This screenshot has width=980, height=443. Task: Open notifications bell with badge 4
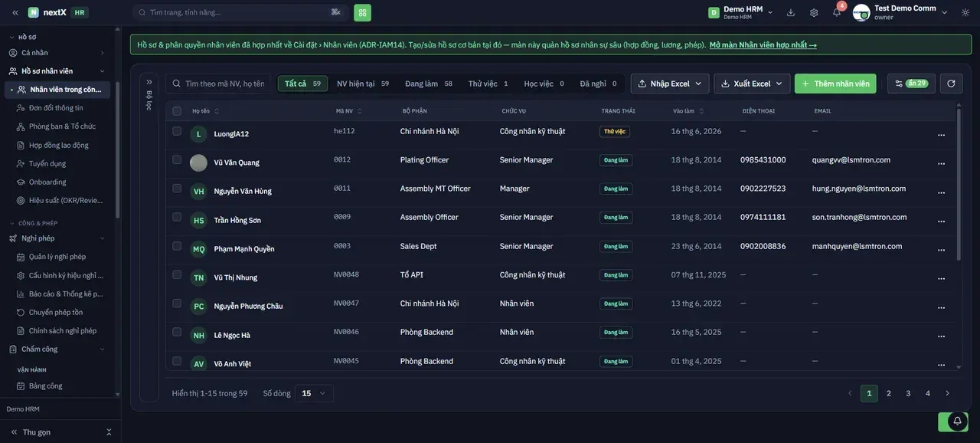tap(837, 12)
